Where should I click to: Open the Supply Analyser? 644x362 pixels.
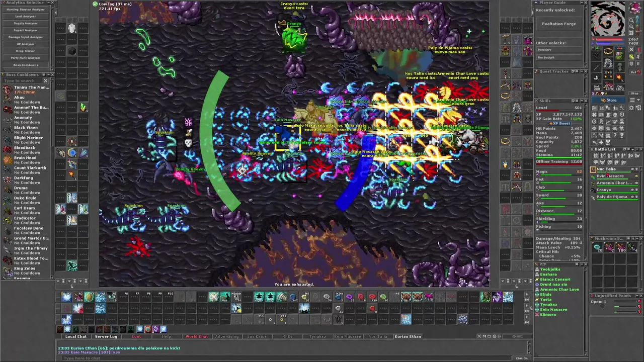tap(26, 23)
